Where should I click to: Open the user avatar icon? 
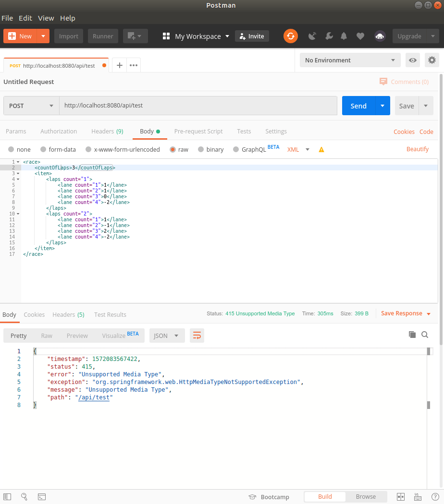380,36
